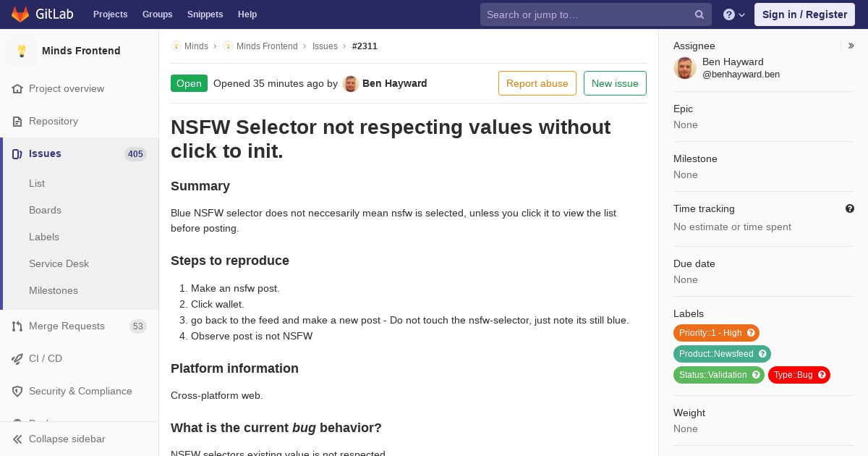Image resolution: width=868 pixels, height=456 pixels.
Task: Click the Minds Frontend breadcrumb link
Action: click(267, 46)
